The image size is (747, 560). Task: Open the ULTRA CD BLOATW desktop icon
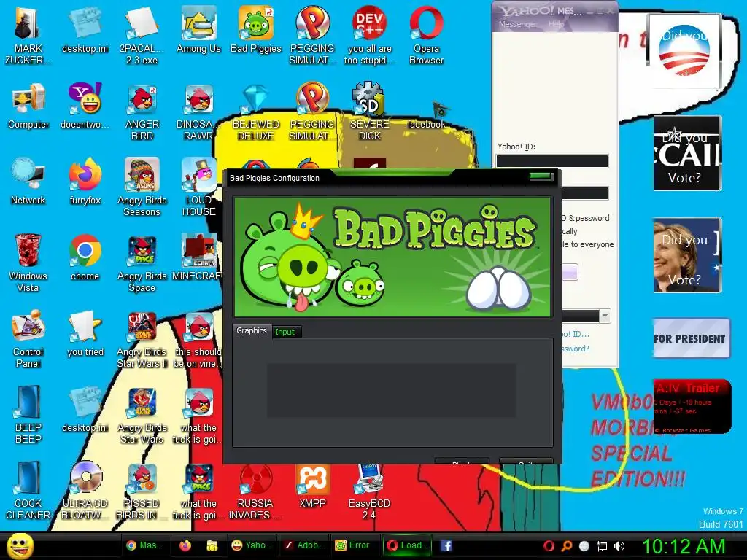(x=85, y=490)
